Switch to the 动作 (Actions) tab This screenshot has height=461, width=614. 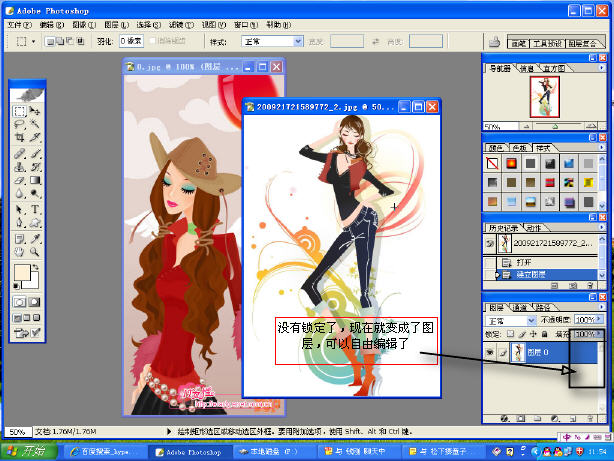point(534,228)
